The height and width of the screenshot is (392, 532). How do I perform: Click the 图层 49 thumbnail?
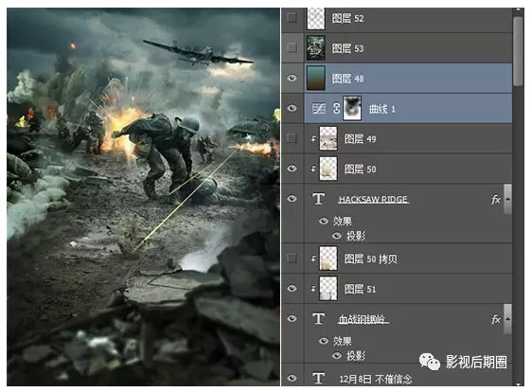(x=328, y=138)
